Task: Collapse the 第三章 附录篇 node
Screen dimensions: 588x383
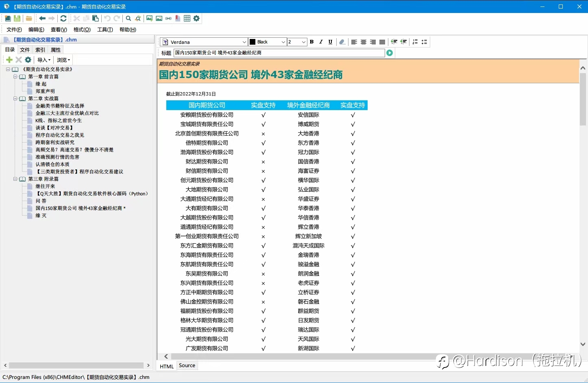Action: click(15, 179)
